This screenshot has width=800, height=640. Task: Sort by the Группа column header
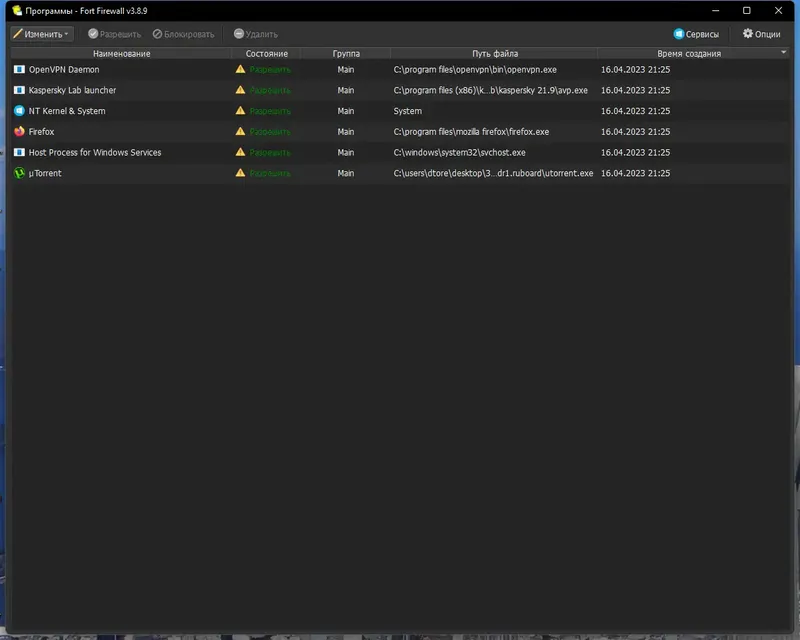346,54
